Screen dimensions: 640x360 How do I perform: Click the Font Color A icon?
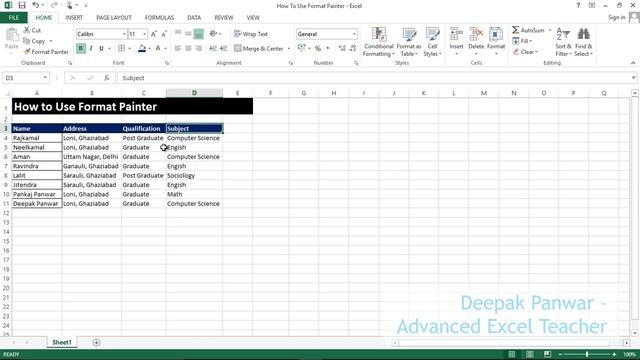pos(158,48)
